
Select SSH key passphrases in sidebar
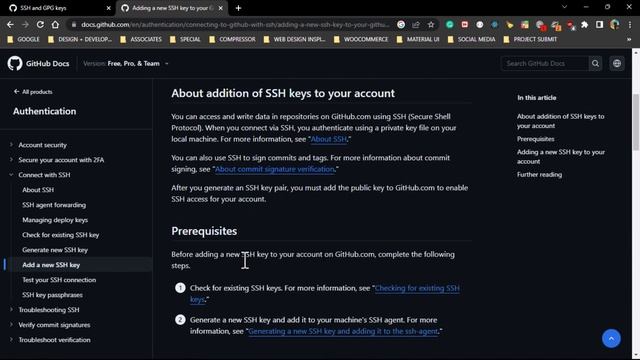click(x=52, y=295)
